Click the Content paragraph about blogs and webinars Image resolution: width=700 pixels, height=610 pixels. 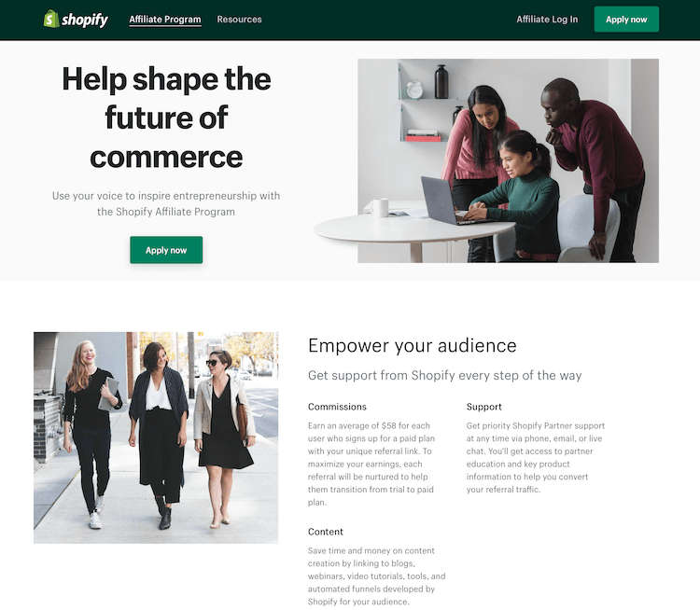[x=376, y=576]
